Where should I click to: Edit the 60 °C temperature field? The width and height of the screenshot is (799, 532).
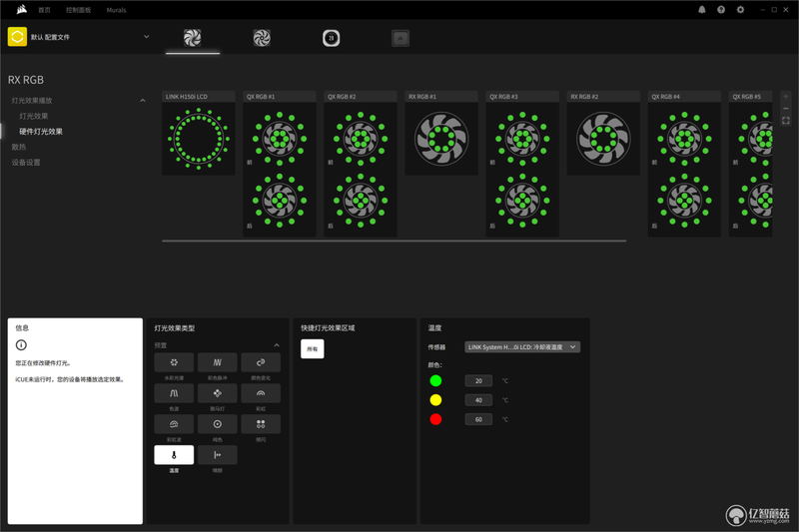point(478,419)
